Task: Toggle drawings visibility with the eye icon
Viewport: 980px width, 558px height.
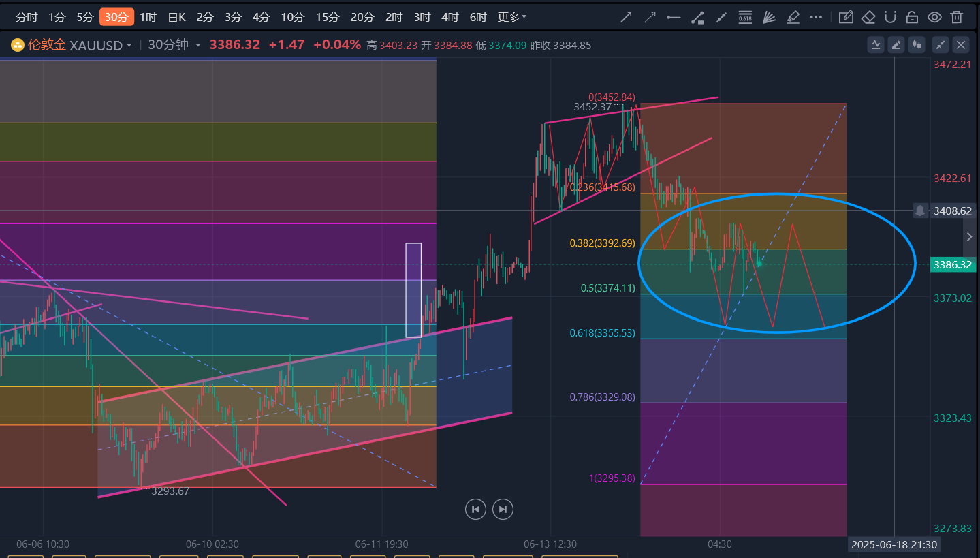Action: click(935, 17)
